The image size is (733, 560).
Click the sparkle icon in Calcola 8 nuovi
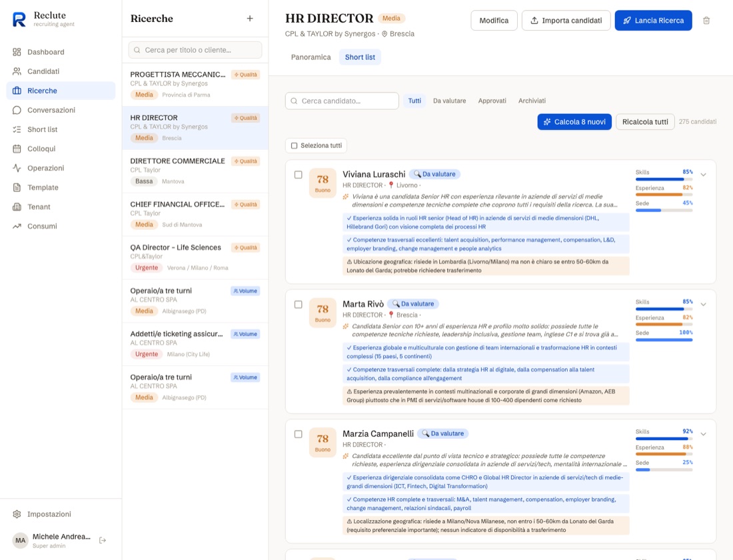pyautogui.click(x=547, y=121)
